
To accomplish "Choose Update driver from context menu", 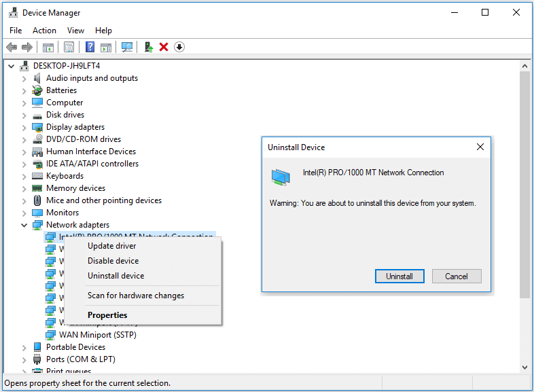I will [x=143, y=246].
